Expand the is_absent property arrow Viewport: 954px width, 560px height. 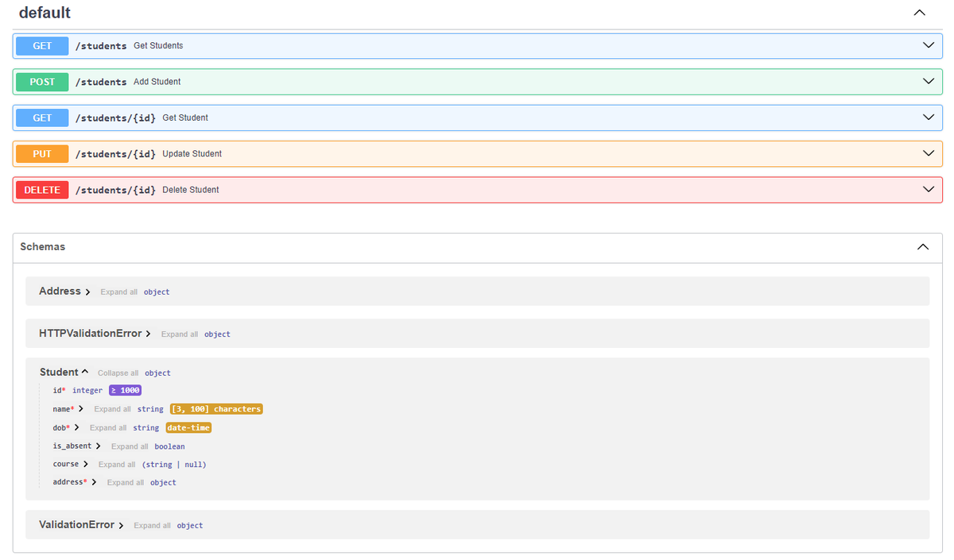(x=98, y=446)
